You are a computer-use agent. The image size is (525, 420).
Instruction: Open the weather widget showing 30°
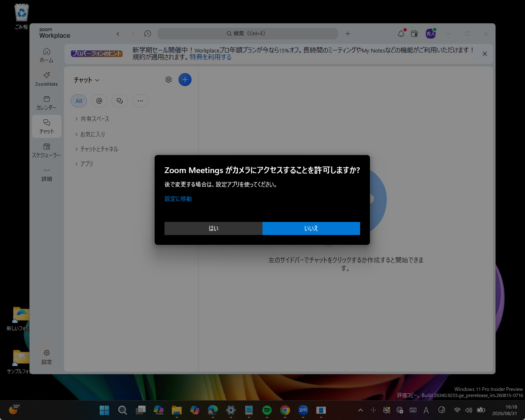[14, 410]
